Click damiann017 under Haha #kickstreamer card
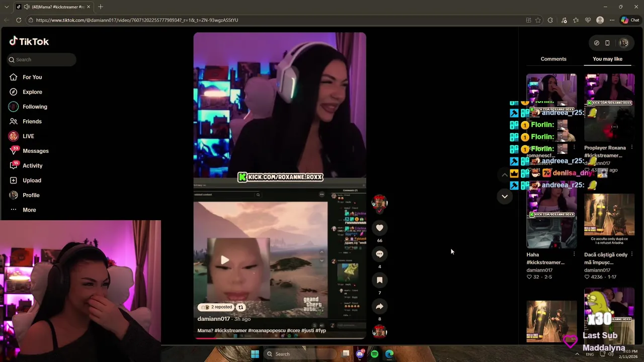Screen dimensions: 644x362 (x=539, y=270)
